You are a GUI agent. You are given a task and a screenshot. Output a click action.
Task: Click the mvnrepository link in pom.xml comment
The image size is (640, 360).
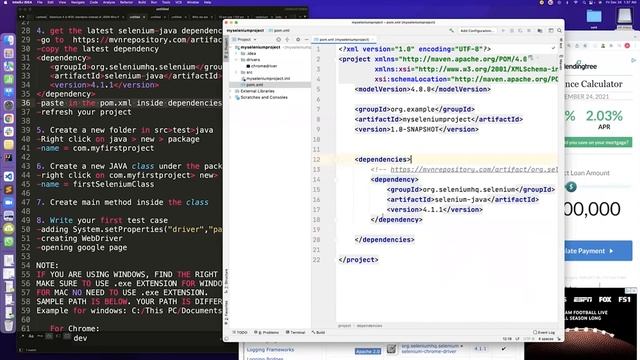coord(474,169)
